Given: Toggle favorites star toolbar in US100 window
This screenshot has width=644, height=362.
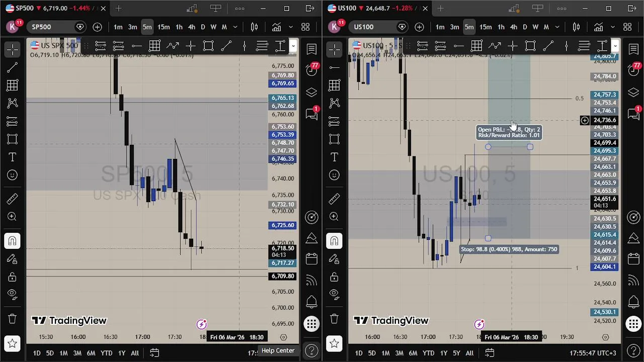Looking at the screenshot, I should click(335, 344).
